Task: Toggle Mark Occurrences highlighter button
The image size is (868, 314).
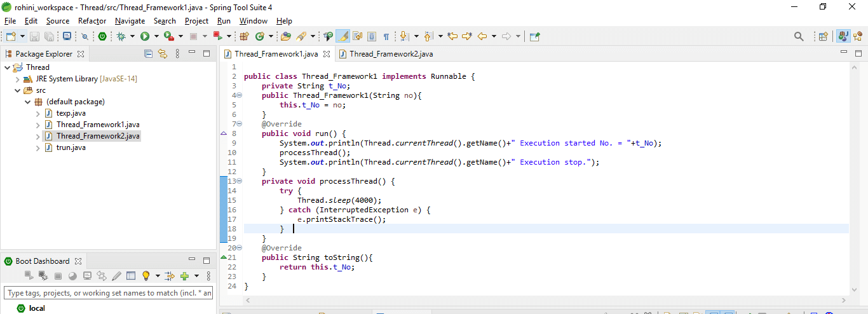Action: coord(342,37)
